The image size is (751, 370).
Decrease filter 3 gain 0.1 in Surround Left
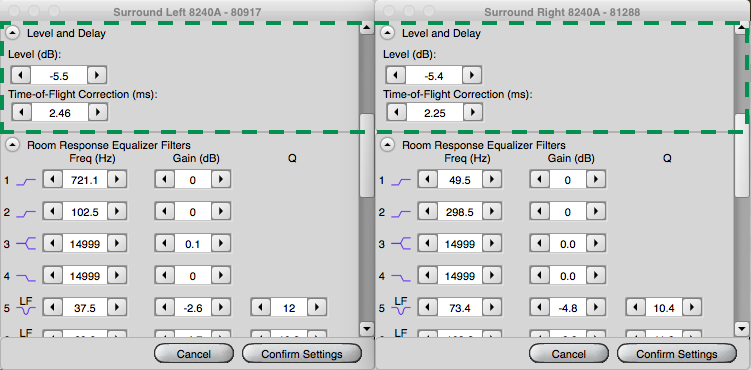click(165, 244)
